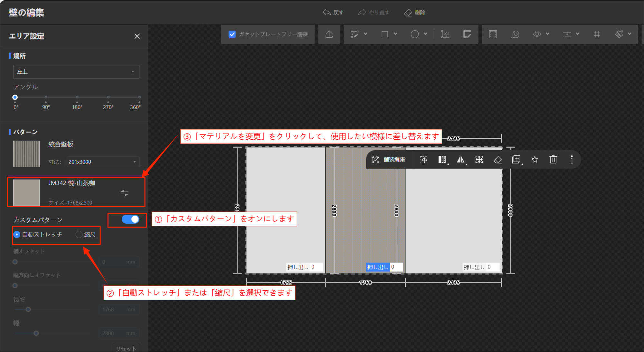
Task: Expand the eye visibility dropdown arrow
Action: coord(547,34)
